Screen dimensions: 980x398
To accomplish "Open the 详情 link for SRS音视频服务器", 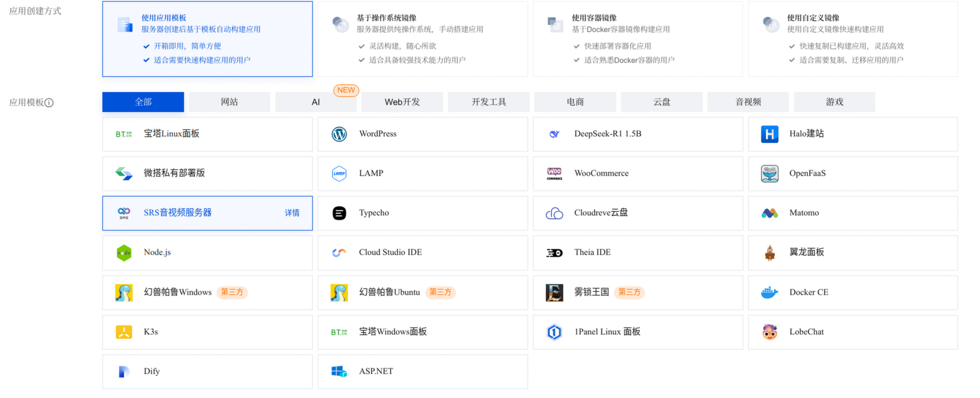I will [x=292, y=213].
